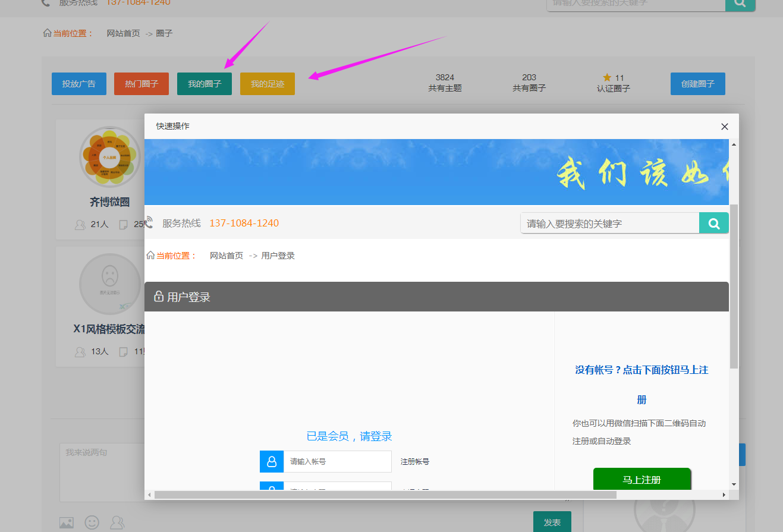Click the mention-user icon beside the emoji icon
783x532 pixels.
(x=118, y=522)
